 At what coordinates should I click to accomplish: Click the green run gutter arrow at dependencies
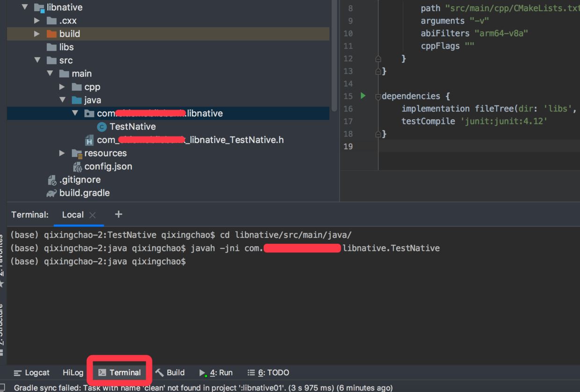tap(363, 96)
